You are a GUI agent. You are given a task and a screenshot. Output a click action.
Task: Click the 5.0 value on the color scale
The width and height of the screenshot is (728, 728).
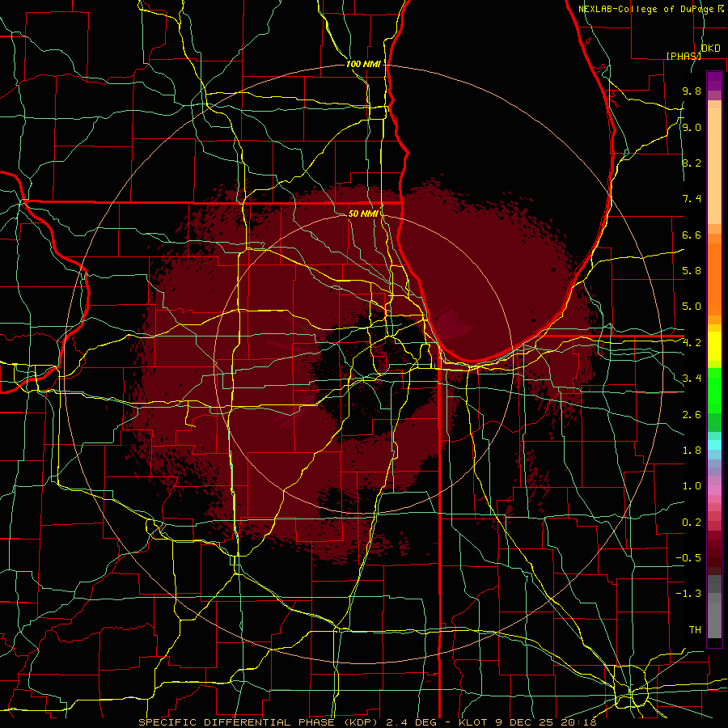tap(692, 307)
